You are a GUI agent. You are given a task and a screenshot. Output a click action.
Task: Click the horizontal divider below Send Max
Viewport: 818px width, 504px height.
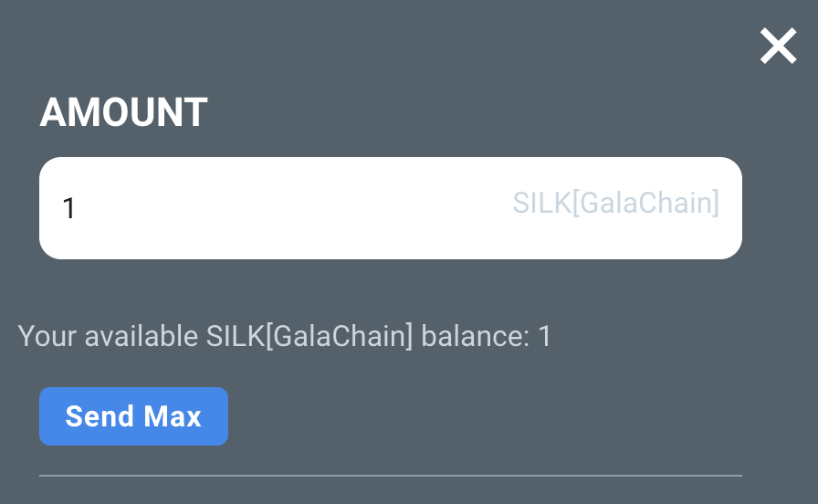point(390,476)
